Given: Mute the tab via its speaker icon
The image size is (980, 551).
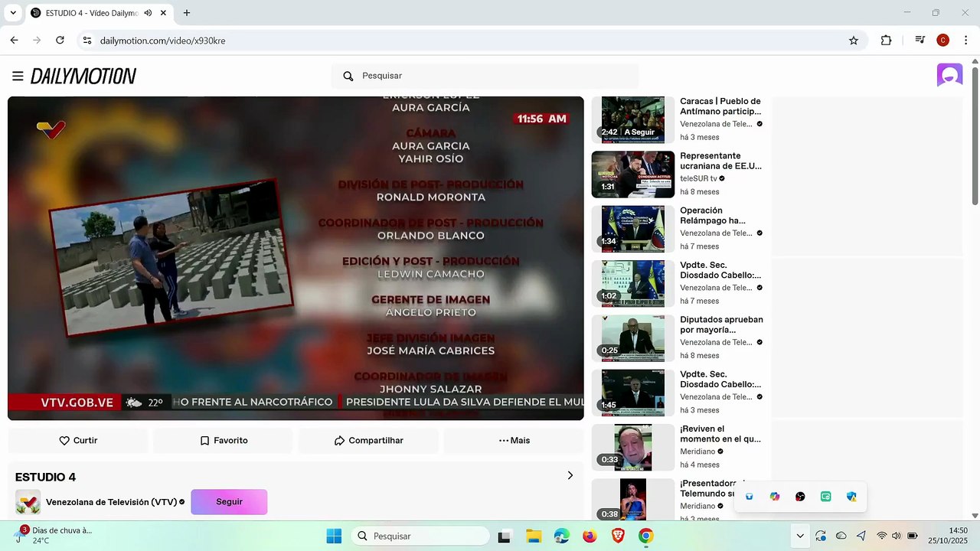Looking at the screenshot, I should pyautogui.click(x=148, y=13).
